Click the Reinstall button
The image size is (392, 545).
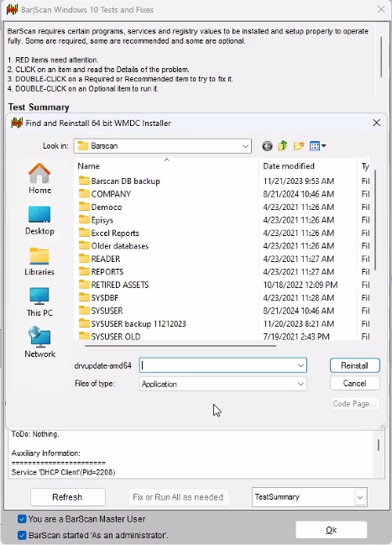click(354, 365)
